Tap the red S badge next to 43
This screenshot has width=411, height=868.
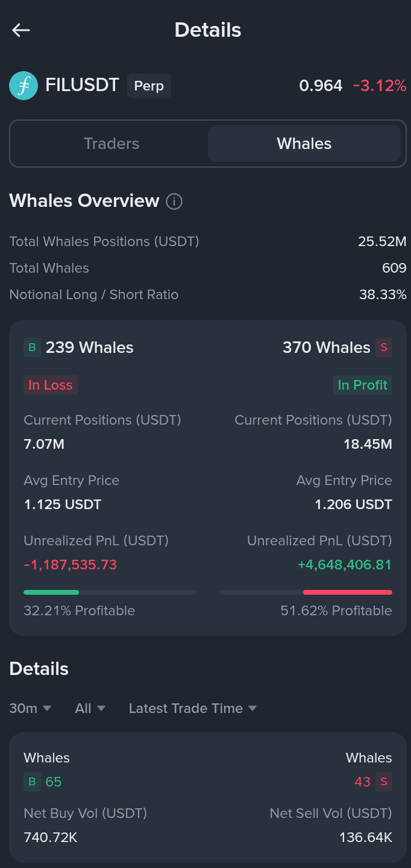click(x=384, y=782)
